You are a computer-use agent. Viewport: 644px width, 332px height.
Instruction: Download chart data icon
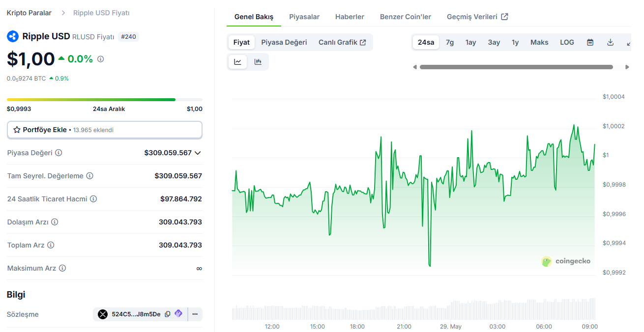[611, 42]
